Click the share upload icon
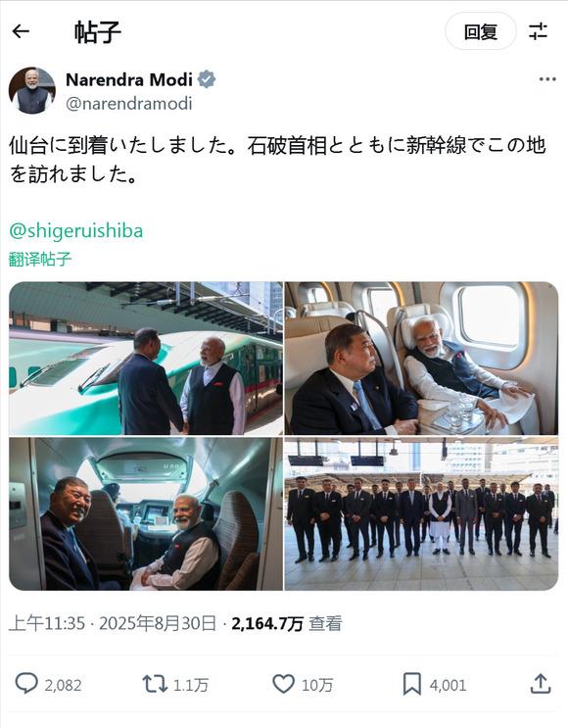This screenshot has height=728, width=568. pyautogui.click(x=541, y=684)
